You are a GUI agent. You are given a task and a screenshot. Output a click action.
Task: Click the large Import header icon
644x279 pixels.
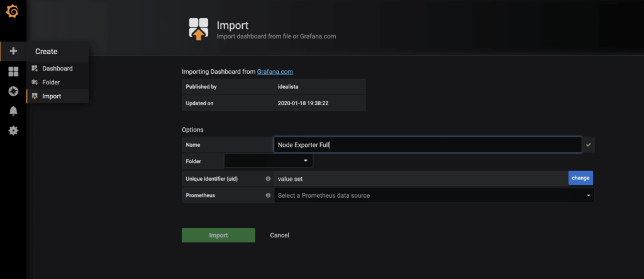[x=199, y=30]
